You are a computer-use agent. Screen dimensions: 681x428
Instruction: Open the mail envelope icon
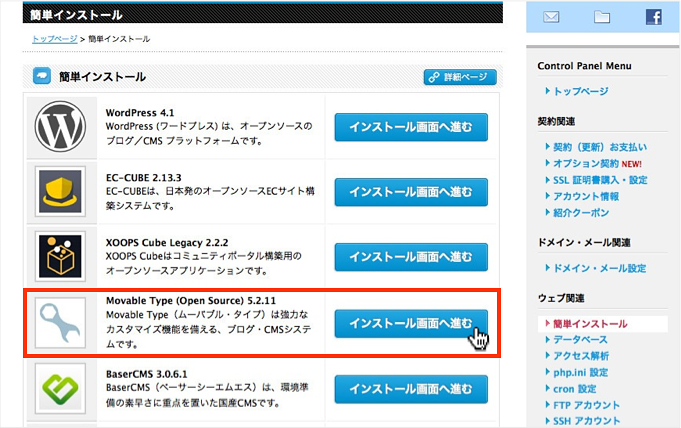(551, 17)
